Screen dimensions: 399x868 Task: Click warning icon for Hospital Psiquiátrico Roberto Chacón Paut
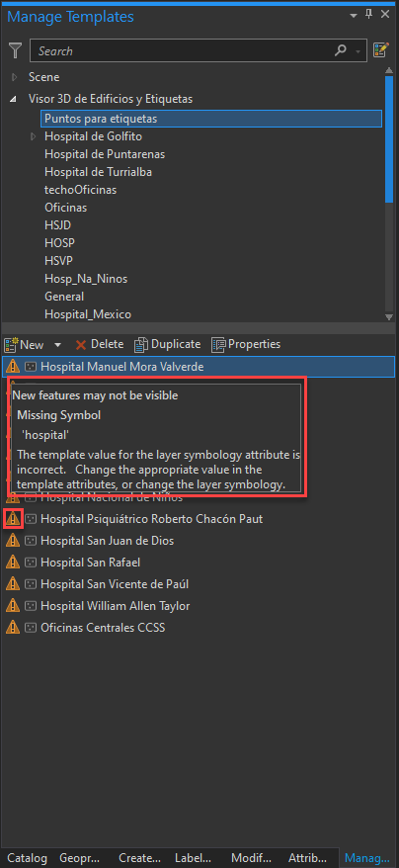13,519
